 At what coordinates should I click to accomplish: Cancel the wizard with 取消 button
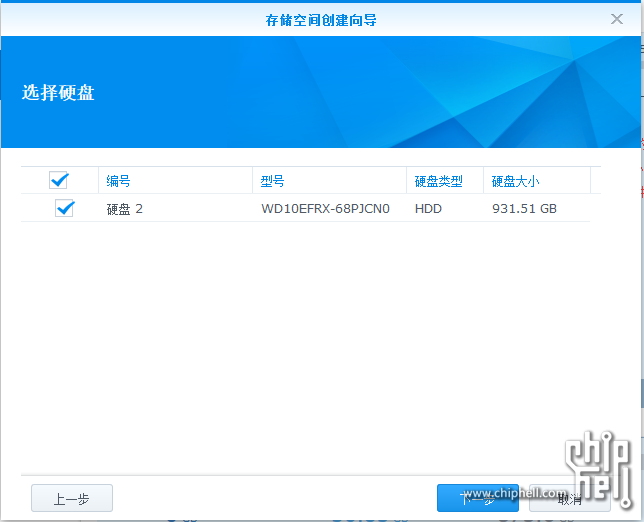click(x=570, y=498)
